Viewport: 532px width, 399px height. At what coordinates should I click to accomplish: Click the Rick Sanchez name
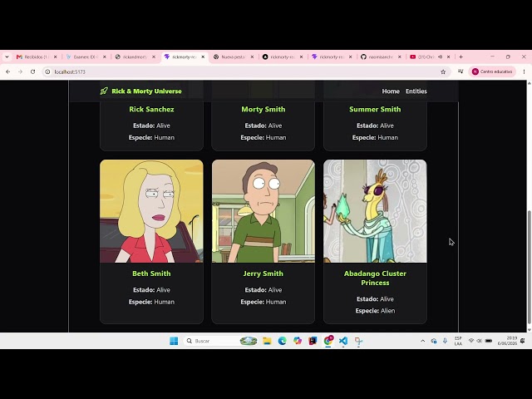[x=151, y=109]
